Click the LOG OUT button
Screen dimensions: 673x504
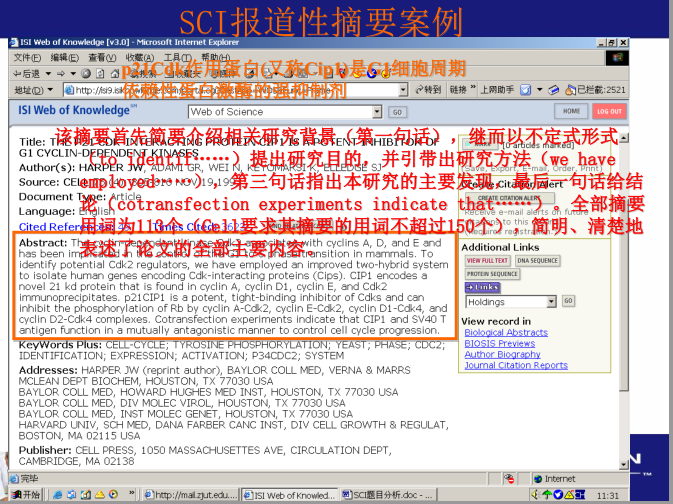(609, 111)
